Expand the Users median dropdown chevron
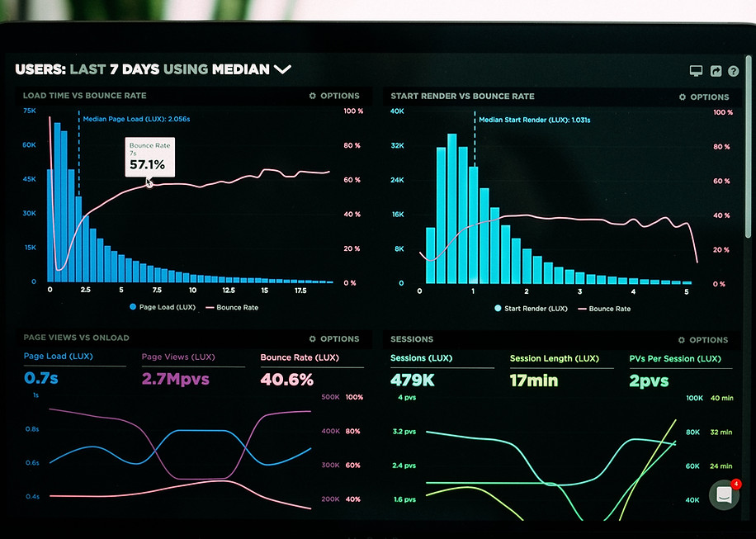 tap(282, 69)
